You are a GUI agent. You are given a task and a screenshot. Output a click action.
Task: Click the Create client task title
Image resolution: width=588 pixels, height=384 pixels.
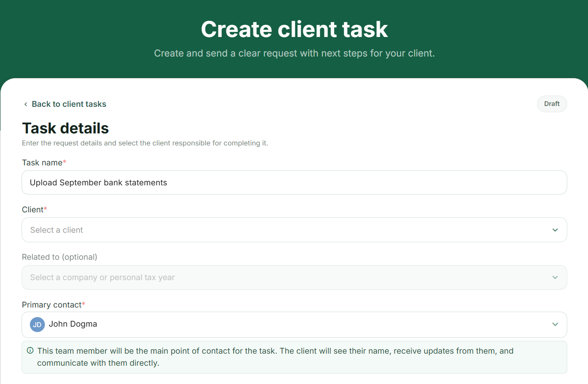coord(294,29)
